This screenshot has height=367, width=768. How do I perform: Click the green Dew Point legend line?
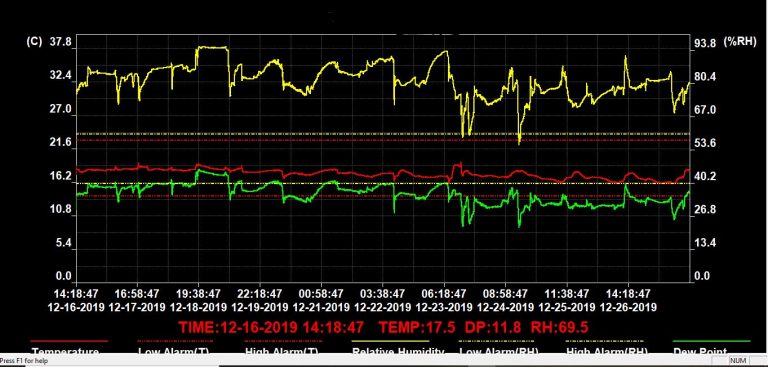click(x=711, y=341)
